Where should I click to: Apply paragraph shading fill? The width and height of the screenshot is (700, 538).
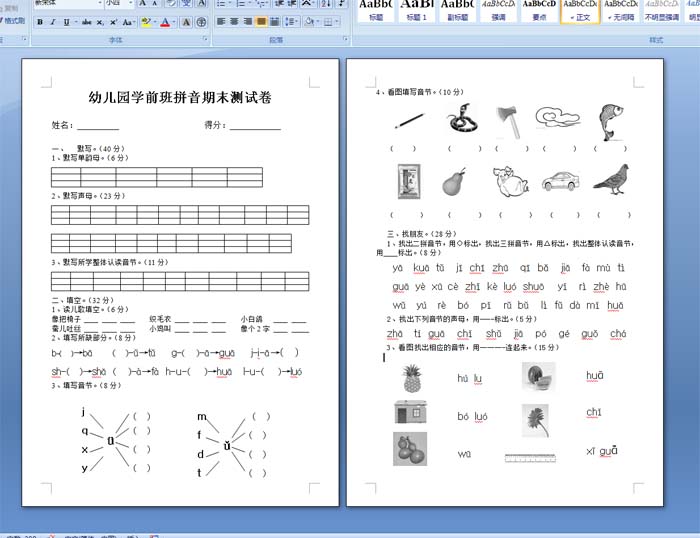coord(308,21)
